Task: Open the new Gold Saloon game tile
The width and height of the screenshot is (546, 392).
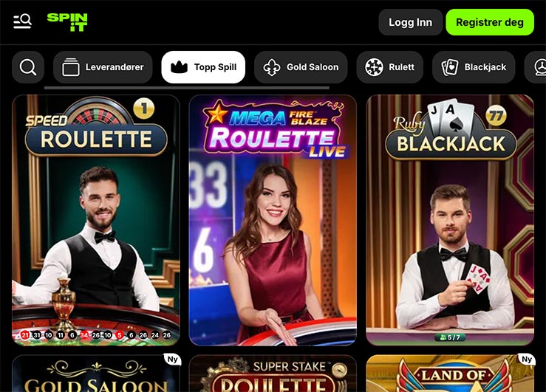Action: [x=96, y=374]
